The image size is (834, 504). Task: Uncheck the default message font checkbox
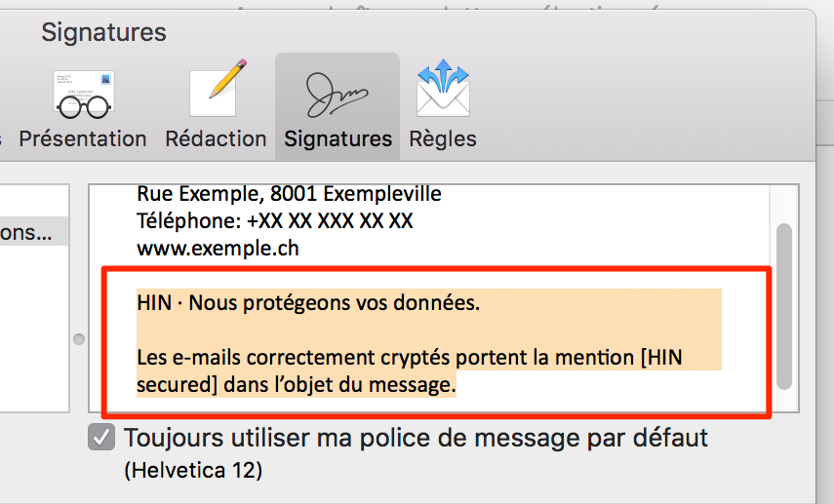[101, 438]
